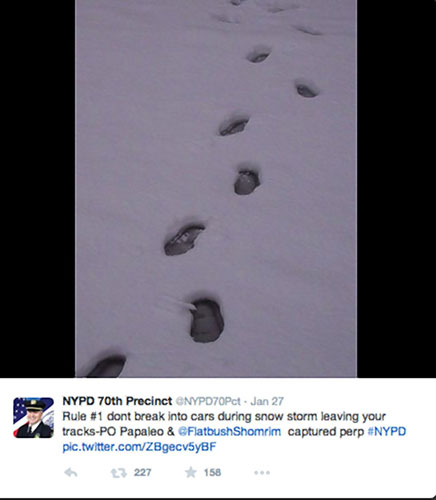The height and width of the screenshot is (500, 436).
Task: Open the Jan 27 tweet timestamp
Action: pyautogui.click(x=267, y=401)
